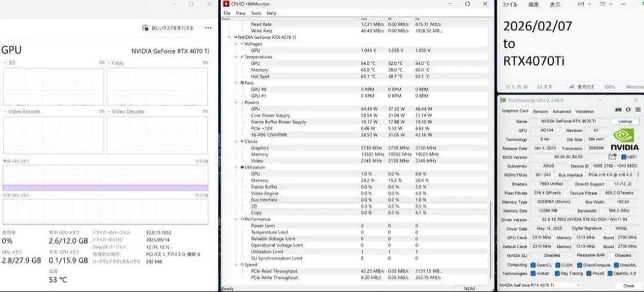Click the BIOS share/export arrow icon in GPU-Z

612,157
